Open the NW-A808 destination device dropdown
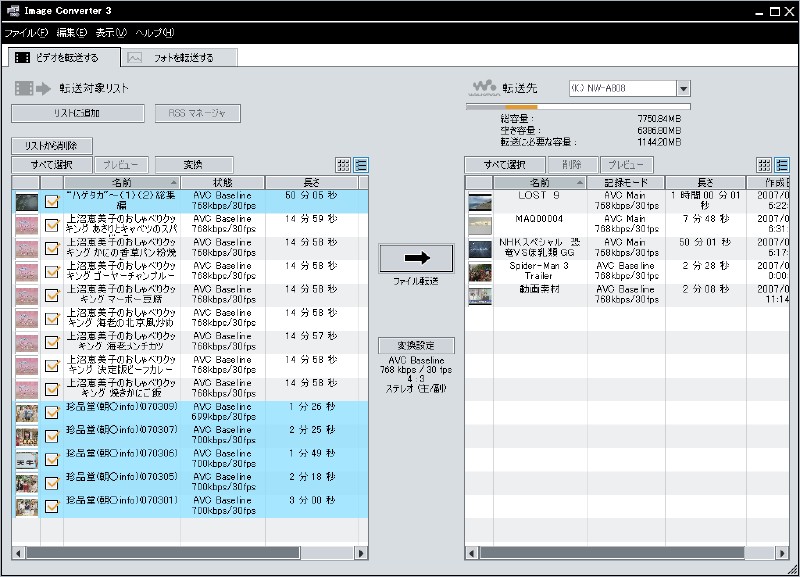Screen dimensions: 800x577 click(x=683, y=88)
